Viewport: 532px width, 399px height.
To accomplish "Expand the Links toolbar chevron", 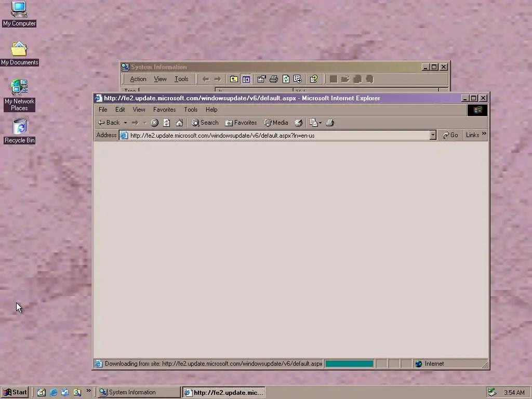I will point(484,134).
